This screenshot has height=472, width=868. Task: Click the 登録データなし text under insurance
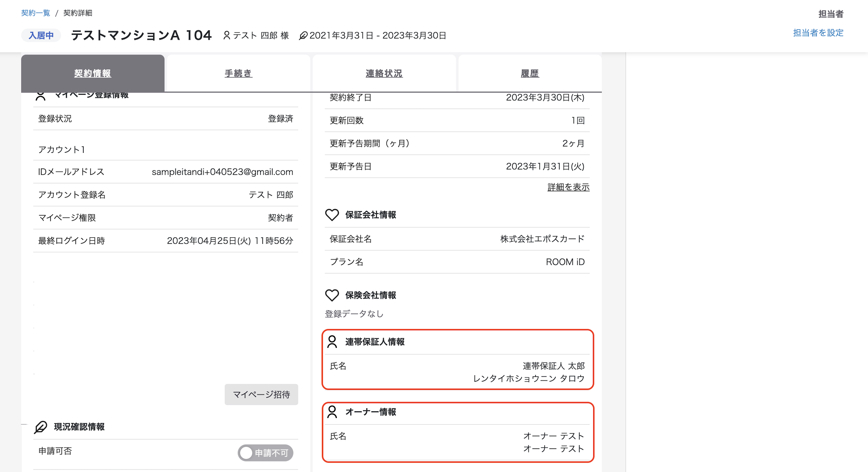click(354, 314)
